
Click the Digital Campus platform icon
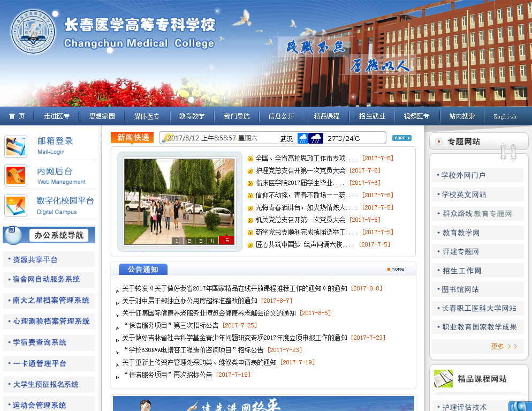(16, 205)
